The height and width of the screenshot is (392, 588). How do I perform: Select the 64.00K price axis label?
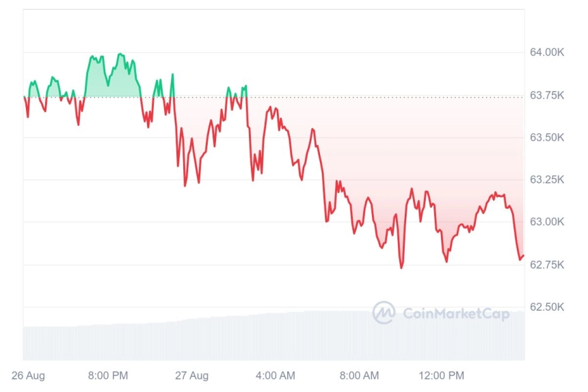click(547, 52)
